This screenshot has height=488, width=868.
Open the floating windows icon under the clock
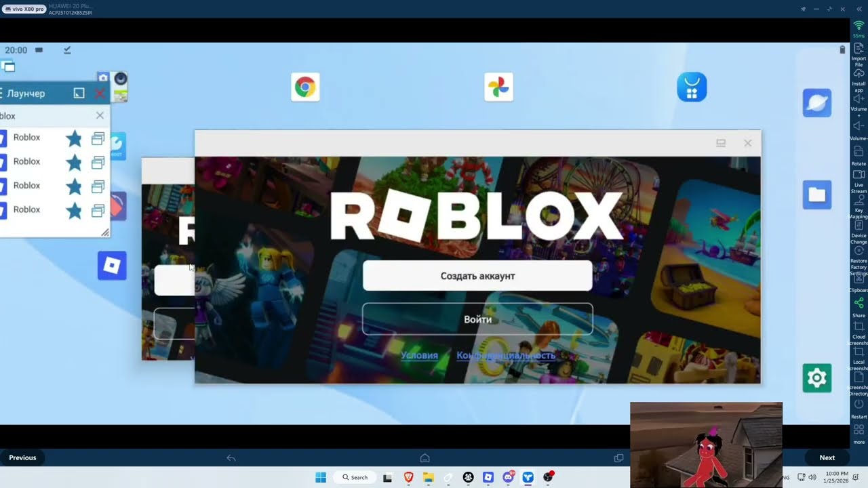[8, 66]
